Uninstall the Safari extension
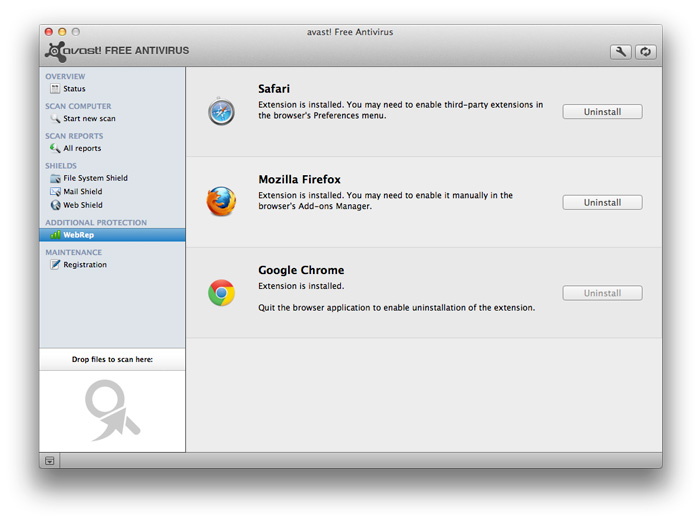This screenshot has width=700, height=521. pos(602,112)
